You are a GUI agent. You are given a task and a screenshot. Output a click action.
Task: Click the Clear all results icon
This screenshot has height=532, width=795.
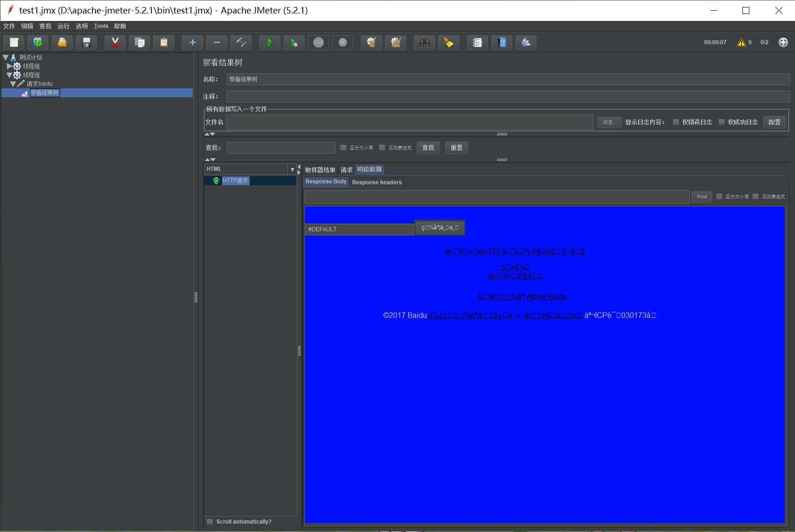[395, 42]
